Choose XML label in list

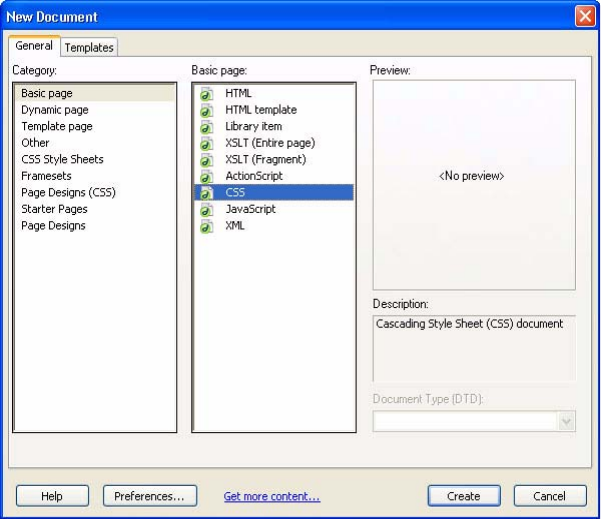coord(235,225)
